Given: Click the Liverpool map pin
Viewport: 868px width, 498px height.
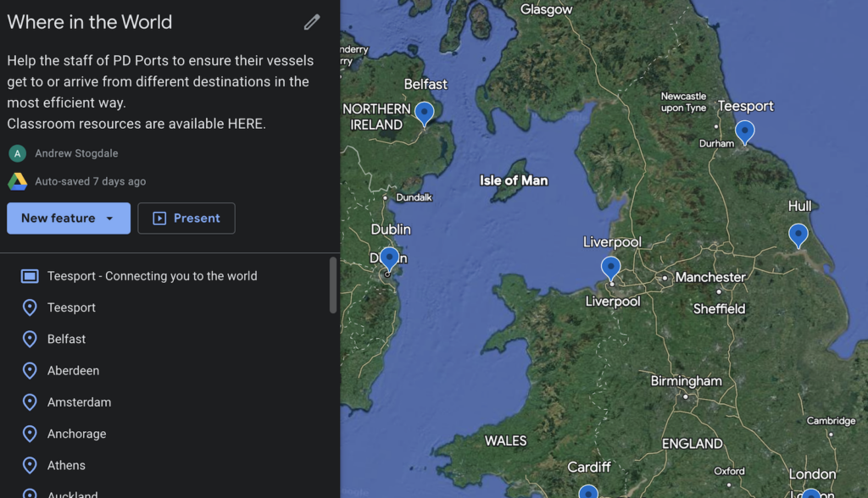Looking at the screenshot, I should (x=610, y=268).
